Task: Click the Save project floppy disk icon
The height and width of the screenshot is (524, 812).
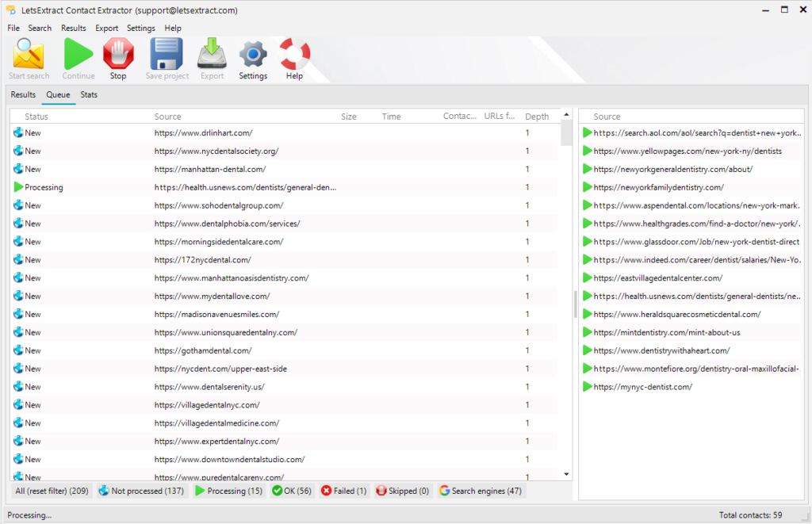Action: (167, 52)
